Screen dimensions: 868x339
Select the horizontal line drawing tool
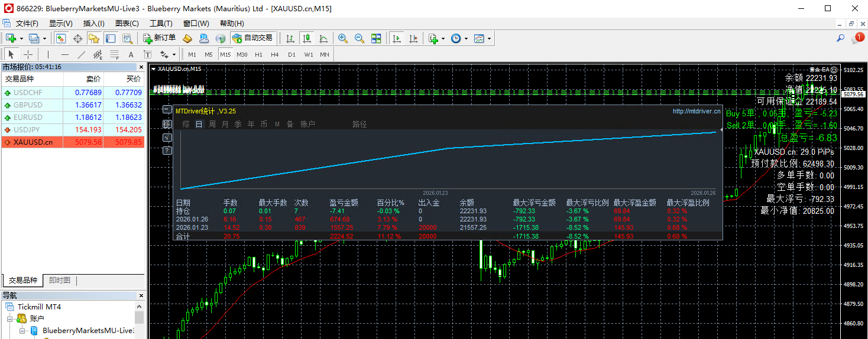pos(65,55)
